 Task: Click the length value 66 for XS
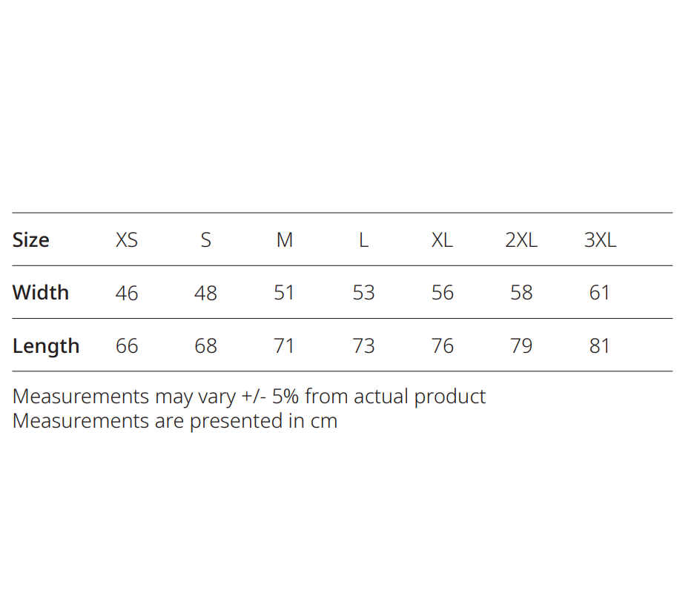127,346
